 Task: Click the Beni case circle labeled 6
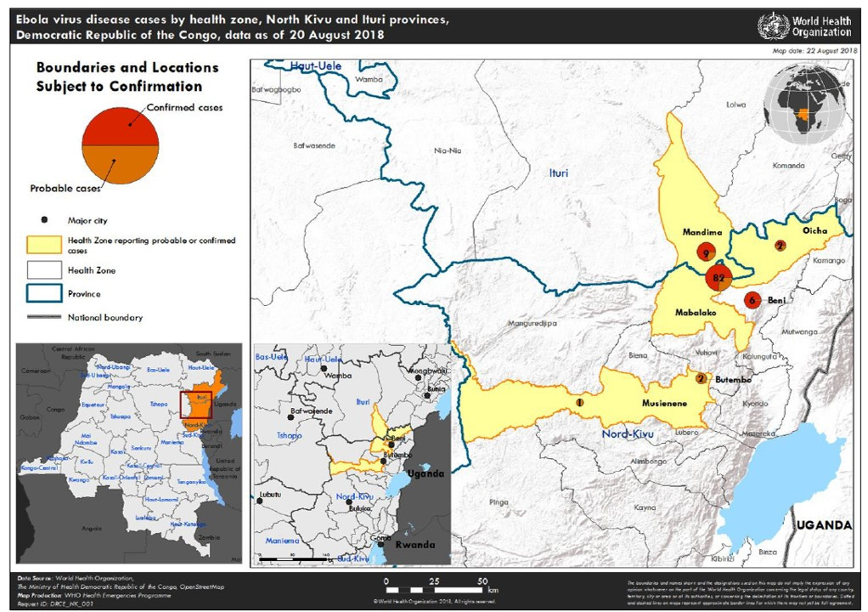click(x=752, y=300)
